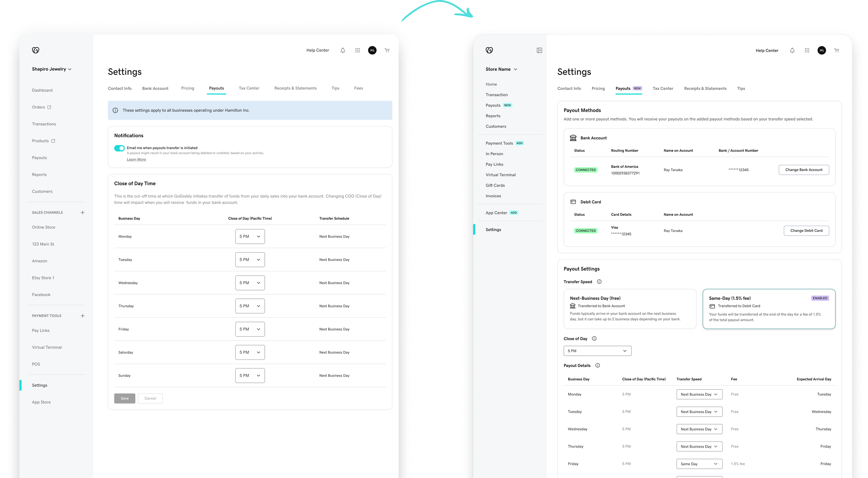Open apps grid icon in left panel
Viewport: 868px width, 478px height.
tap(357, 50)
